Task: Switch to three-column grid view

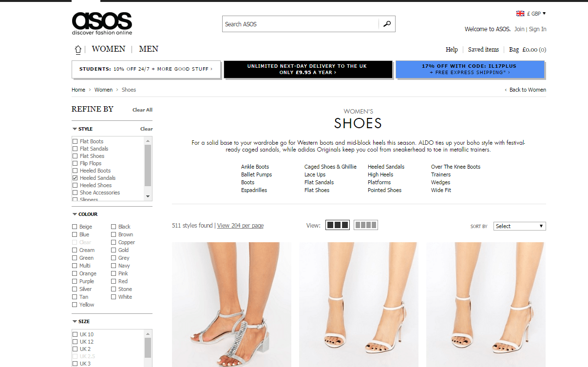Action: 338,225
